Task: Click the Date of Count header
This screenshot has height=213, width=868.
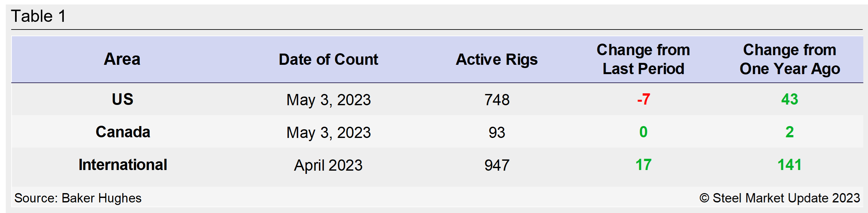Action: point(328,60)
